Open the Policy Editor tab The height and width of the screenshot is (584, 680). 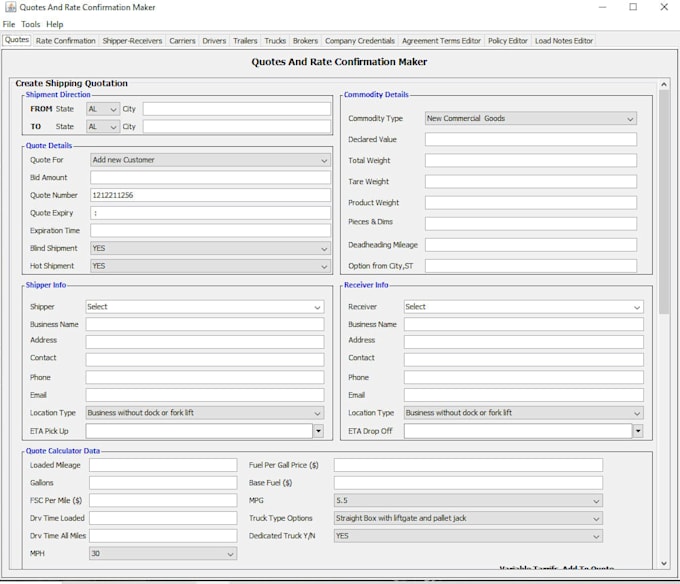tap(507, 41)
